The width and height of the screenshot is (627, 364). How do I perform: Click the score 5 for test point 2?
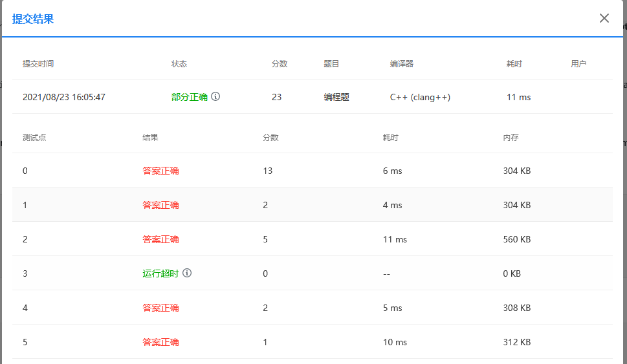[265, 239]
